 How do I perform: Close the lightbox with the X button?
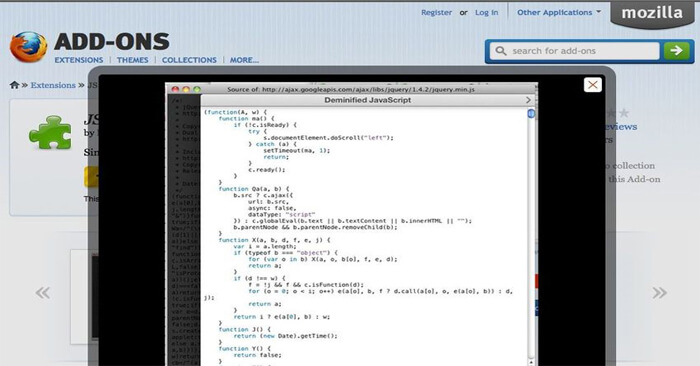pyautogui.click(x=592, y=84)
